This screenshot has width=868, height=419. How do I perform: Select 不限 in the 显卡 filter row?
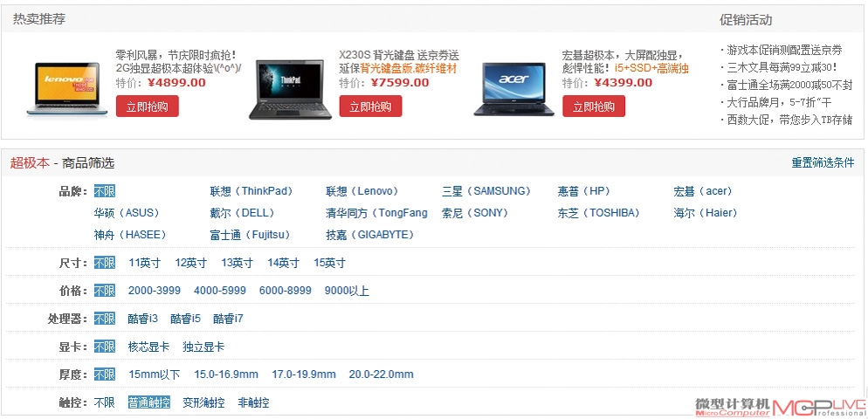coord(105,347)
